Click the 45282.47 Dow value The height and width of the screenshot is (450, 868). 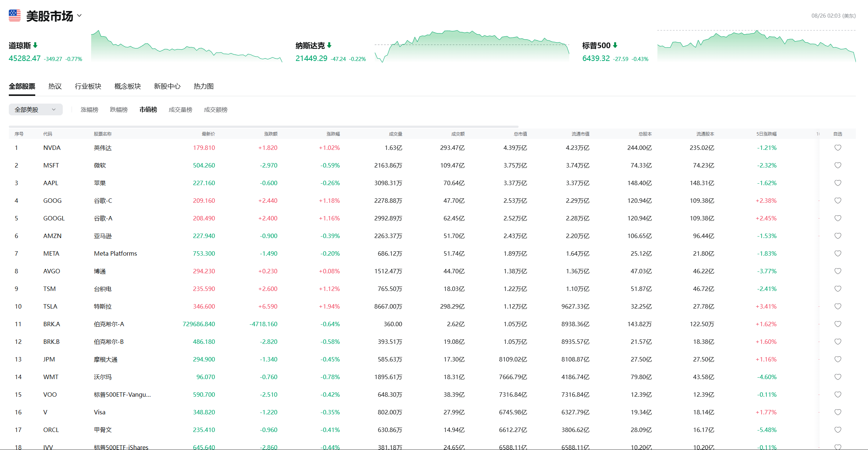click(x=25, y=58)
